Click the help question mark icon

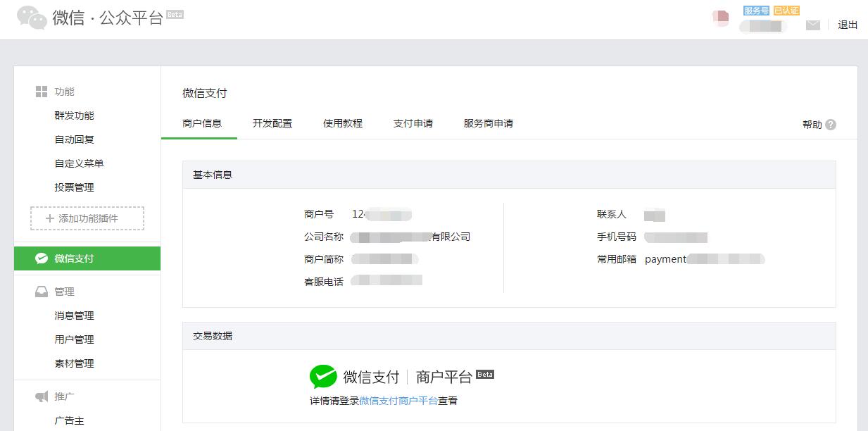click(x=831, y=125)
